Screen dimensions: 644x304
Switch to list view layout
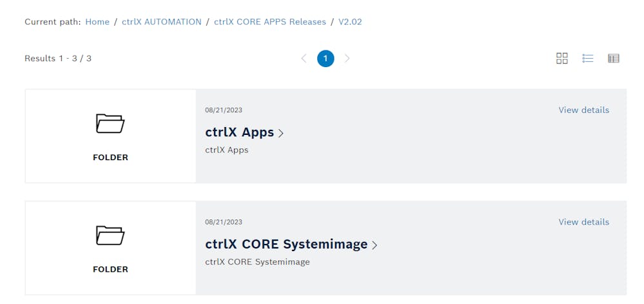click(x=587, y=59)
